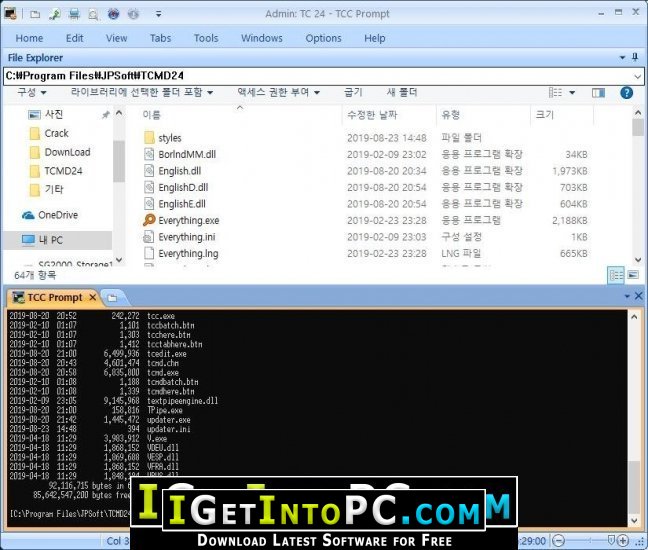Screen dimensions: 648x550
Task: Open the Options menu
Action: (323, 38)
